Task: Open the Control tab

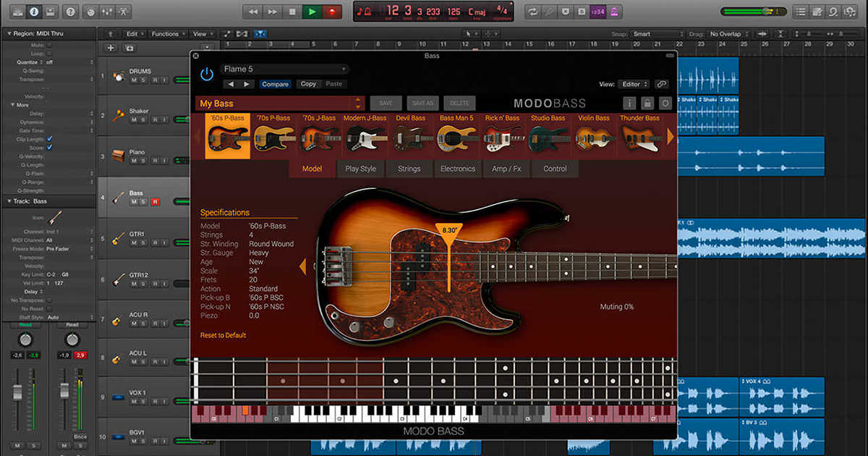Action: pyautogui.click(x=555, y=169)
